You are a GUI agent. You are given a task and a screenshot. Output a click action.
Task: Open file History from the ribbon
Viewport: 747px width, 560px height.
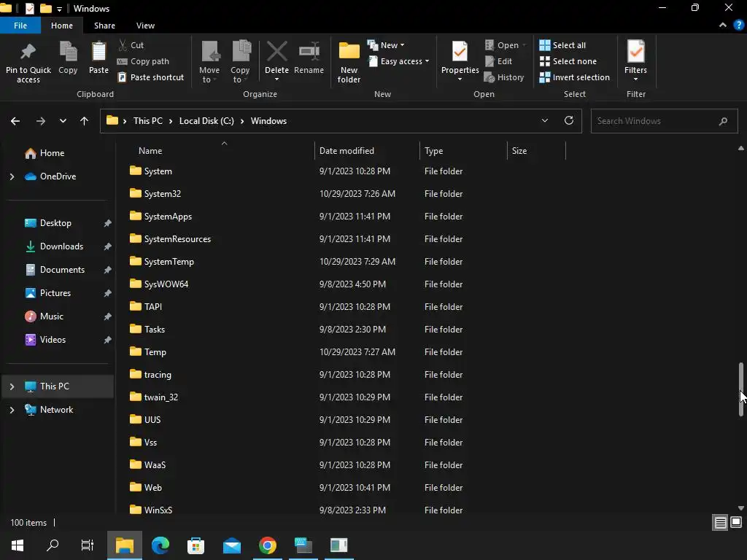pyautogui.click(x=504, y=77)
